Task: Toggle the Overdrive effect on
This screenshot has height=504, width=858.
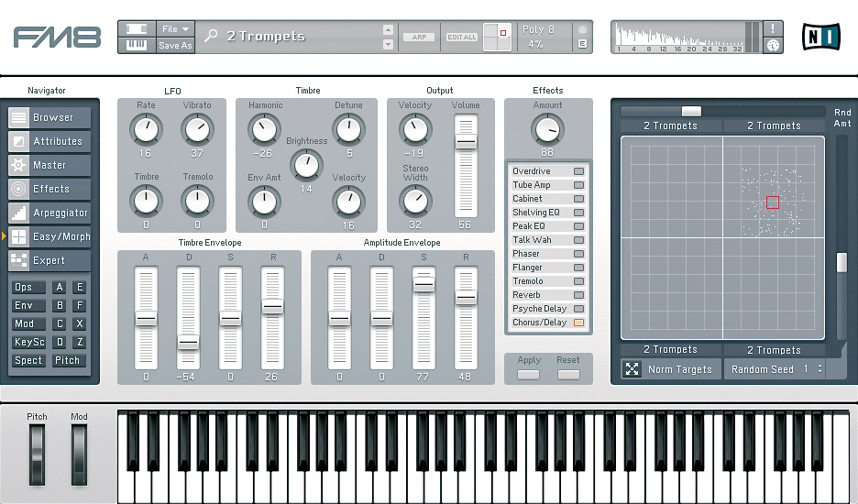Action: 578,171
